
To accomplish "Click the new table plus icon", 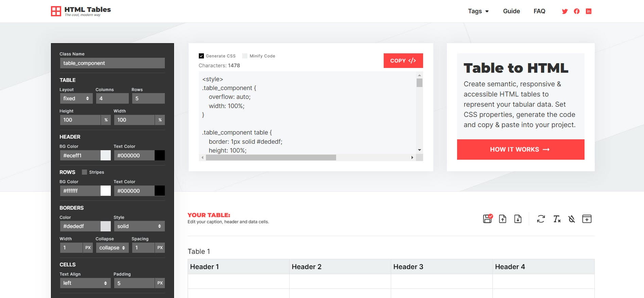I will [x=587, y=219].
